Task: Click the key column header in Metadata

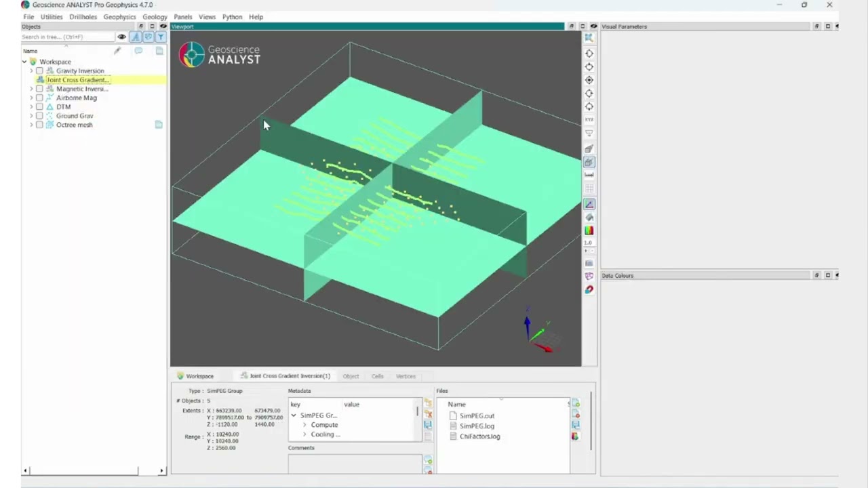Action: pyautogui.click(x=296, y=404)
